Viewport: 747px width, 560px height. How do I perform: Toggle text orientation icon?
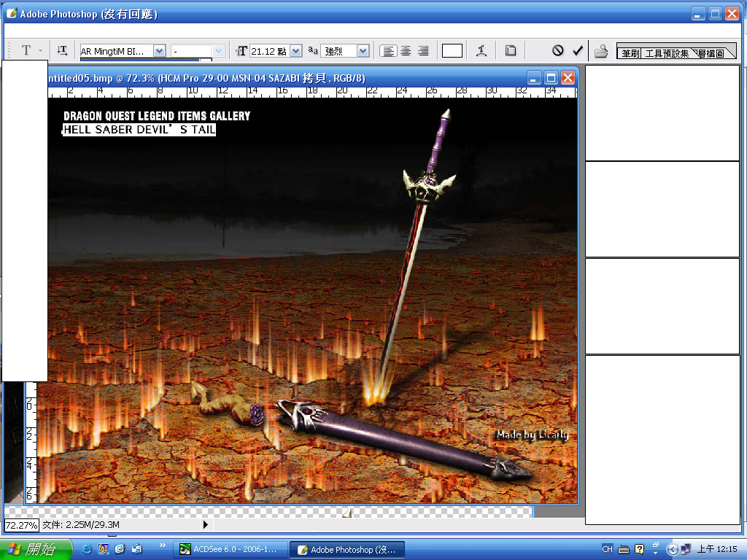[63, 50]
